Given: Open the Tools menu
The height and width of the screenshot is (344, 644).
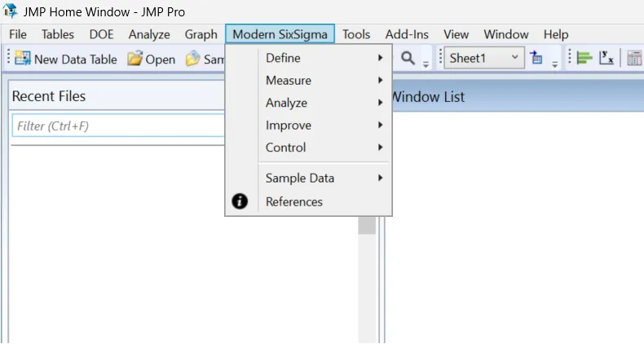Looking at the screenshot, I should [356, 34].
